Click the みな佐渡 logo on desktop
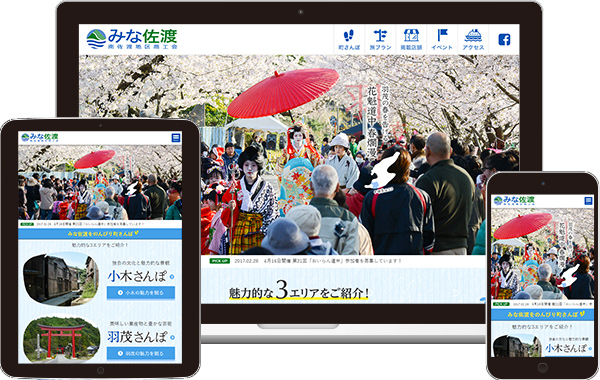This screenshot has width=600, height=380. click(x=132, y=39)
